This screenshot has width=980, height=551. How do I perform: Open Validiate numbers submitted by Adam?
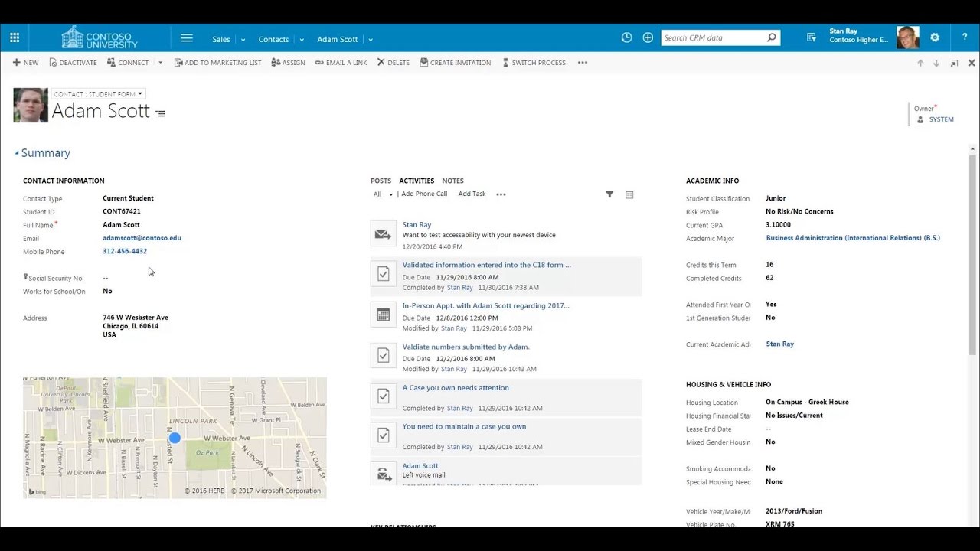coord(466,347)
